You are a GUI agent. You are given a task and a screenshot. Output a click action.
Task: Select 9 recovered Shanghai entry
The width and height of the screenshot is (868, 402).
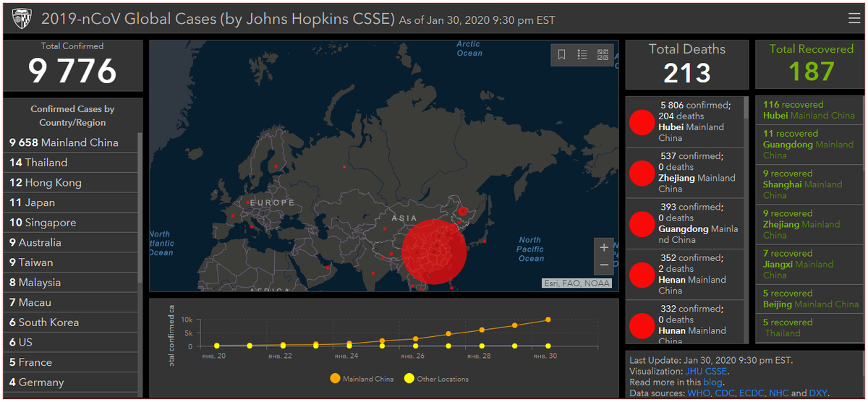(809, 184)
